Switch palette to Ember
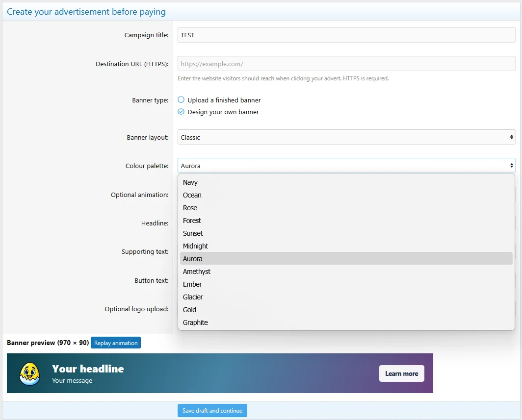Screen dimensions: 522x420 346,284
